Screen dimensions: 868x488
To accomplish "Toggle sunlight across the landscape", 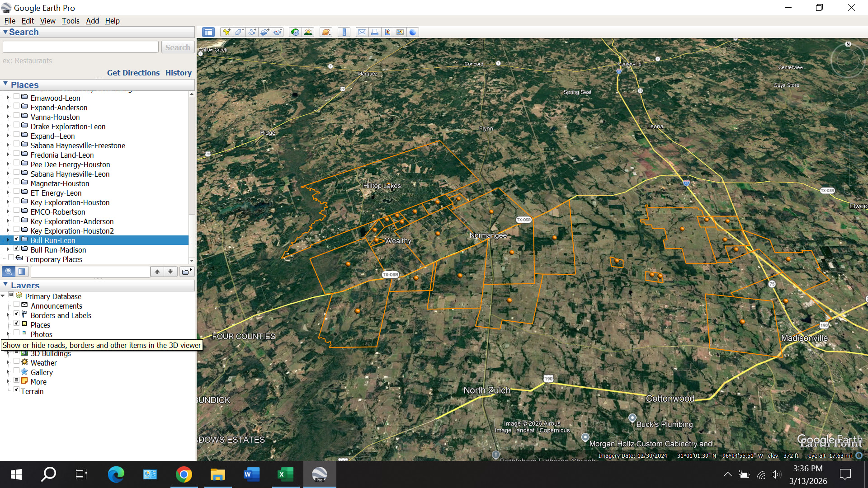I will click(x=308, y=32).
